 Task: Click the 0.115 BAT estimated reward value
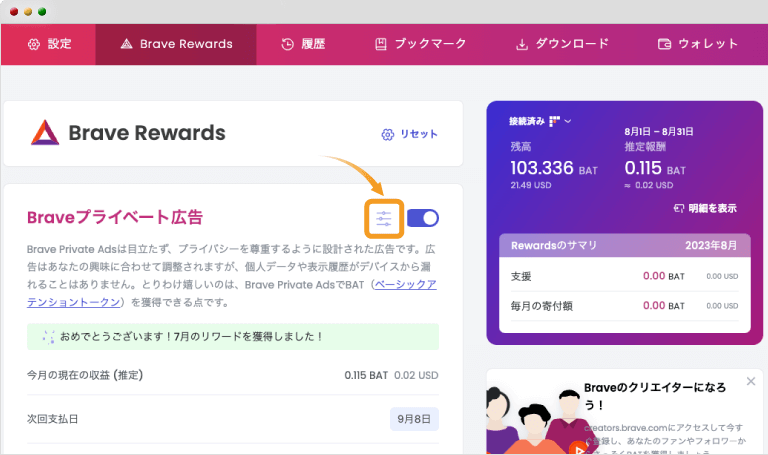(655, 169)
